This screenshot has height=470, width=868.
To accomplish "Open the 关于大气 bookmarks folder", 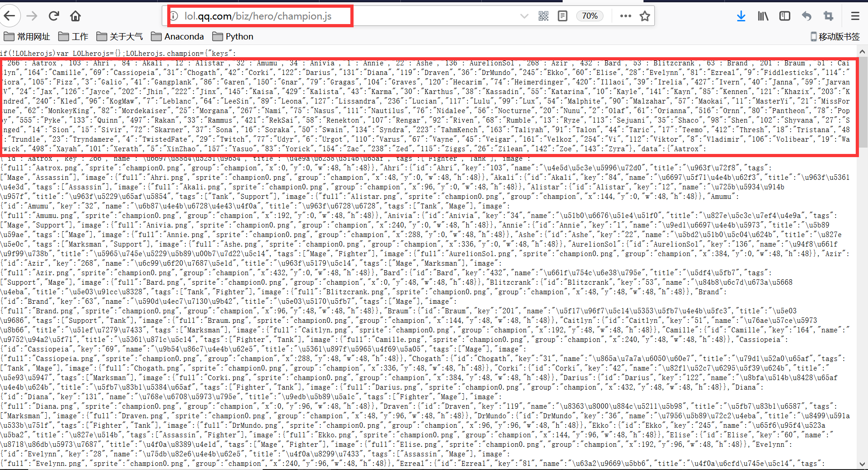I will tap(120, 36).
